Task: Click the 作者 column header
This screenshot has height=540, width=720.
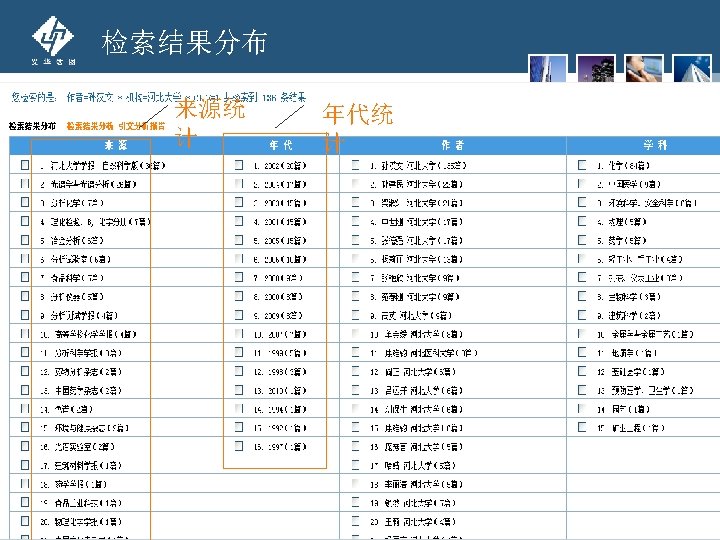Action: click(x=453, y=146)
